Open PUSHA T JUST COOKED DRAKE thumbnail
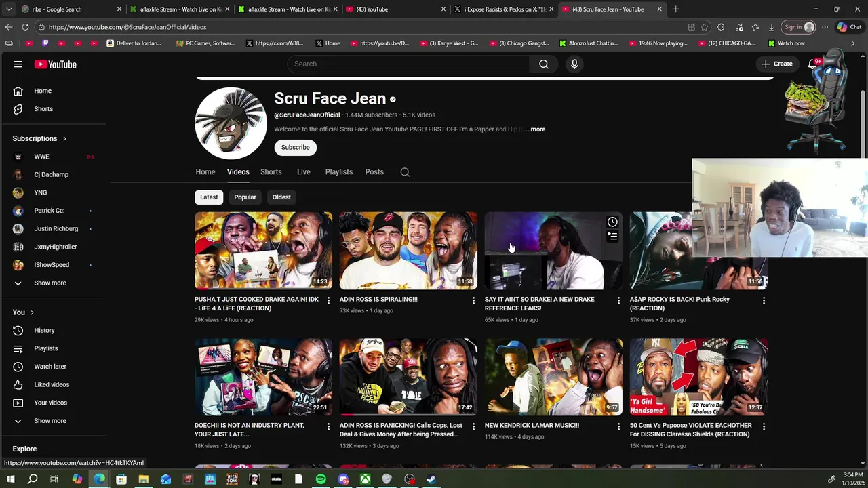Screen dimensions: 868x488 click(x=263, y=251)
